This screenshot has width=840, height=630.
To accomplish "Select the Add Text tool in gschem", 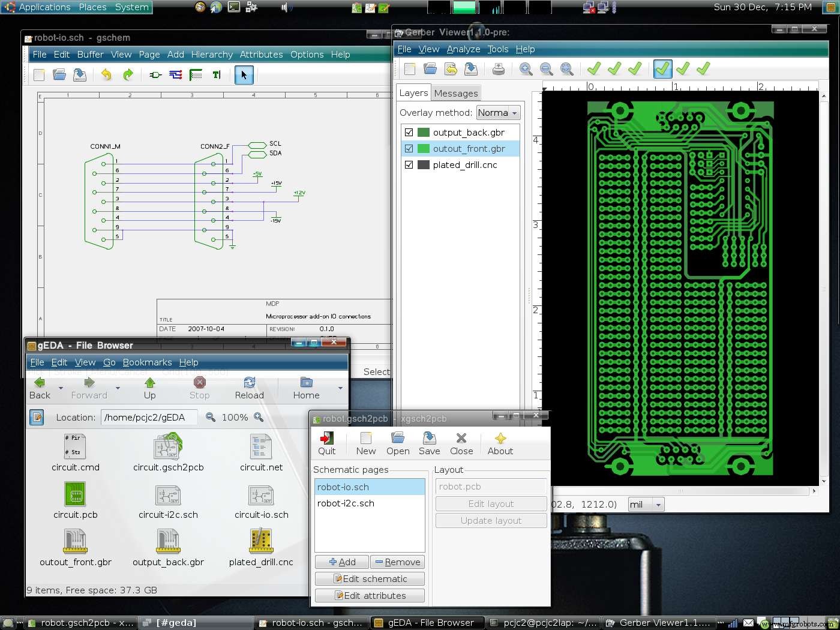I will pyautogui.click(x=217, y=74).
